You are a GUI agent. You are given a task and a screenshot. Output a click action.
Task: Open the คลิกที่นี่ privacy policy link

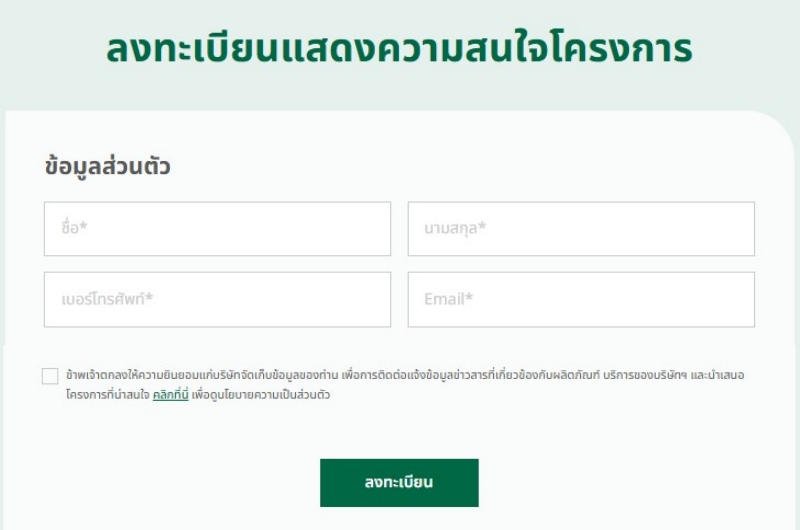tap(170, 394)
